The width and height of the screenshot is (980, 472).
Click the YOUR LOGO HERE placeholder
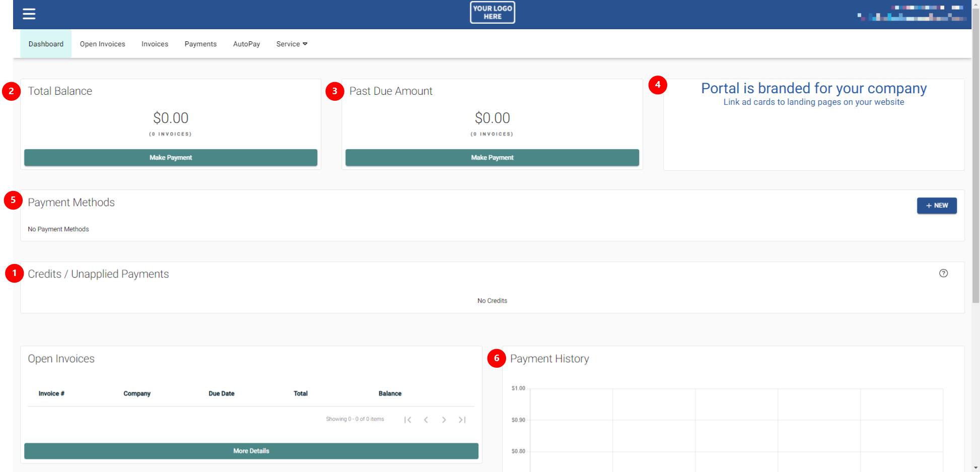[x=492, y=12]
